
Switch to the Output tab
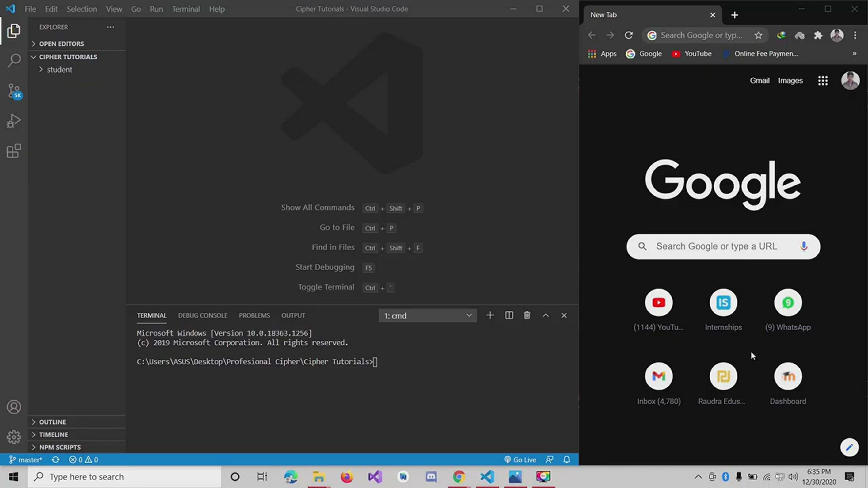point(293,315)
